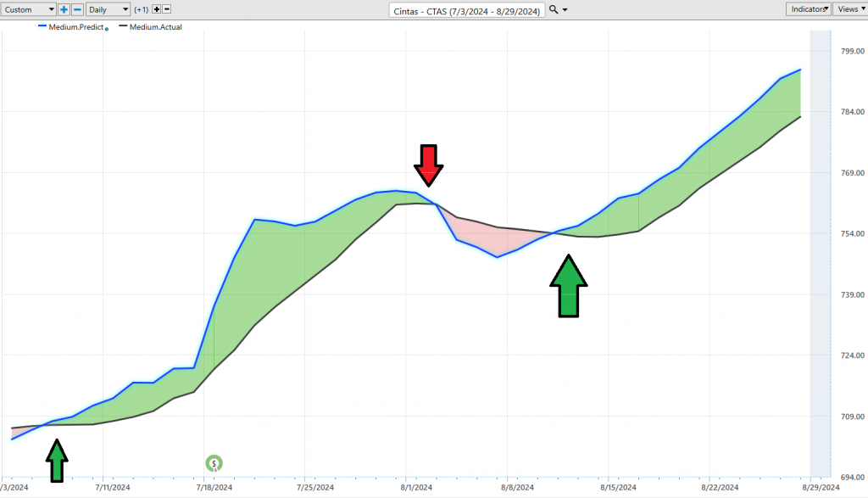Screen dimensions: 868x498
Task: Click the Cintas - CTAS symbol field
Action: tap(466, 9)
